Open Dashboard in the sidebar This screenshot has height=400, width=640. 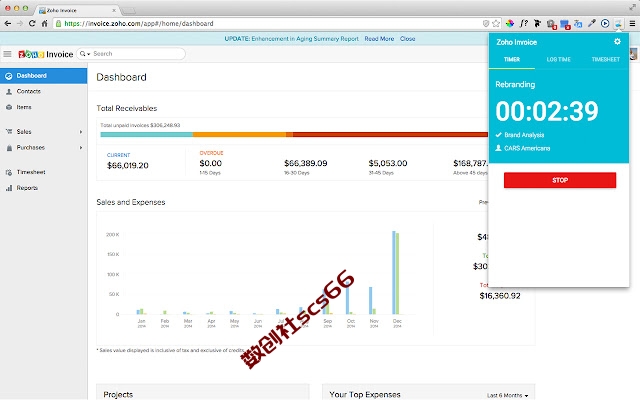[43, 76]
